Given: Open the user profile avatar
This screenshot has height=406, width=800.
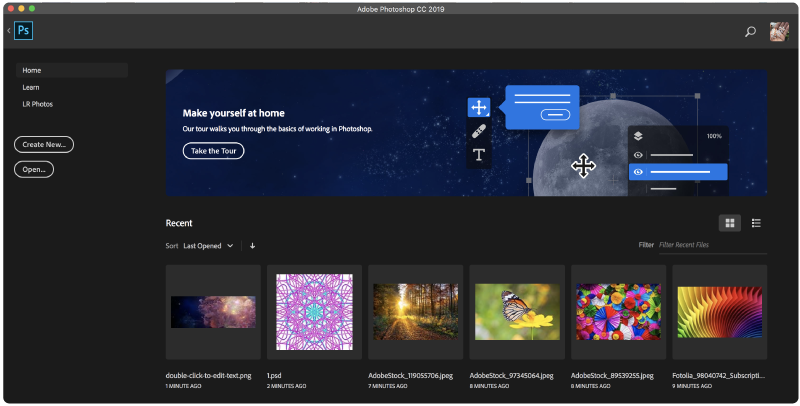Looking at the screenshot, I should click(778, 32).
